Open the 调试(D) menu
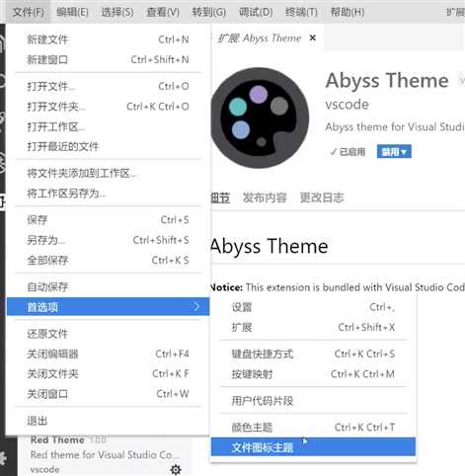Viewport: 465px width, 476px height. coord(256,12)
